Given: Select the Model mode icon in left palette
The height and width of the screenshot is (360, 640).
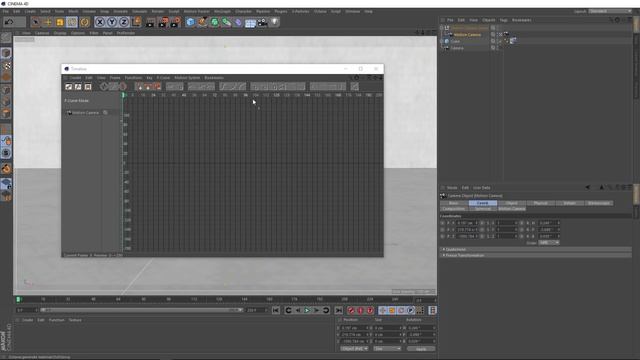Looking at the screenshot, I should [6, 53].
